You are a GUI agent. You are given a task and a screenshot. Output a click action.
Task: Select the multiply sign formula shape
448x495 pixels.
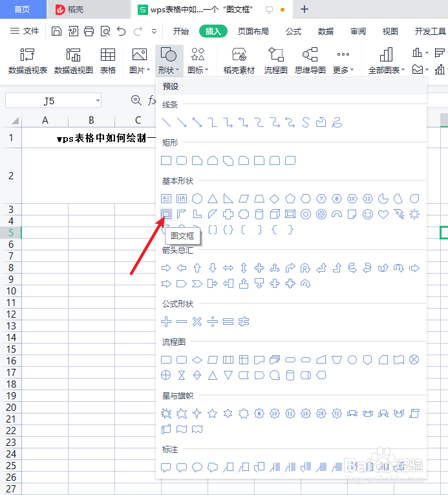[x=197, y=322]
